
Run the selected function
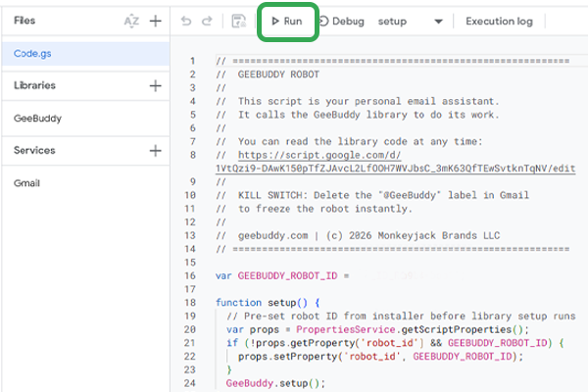287,22
